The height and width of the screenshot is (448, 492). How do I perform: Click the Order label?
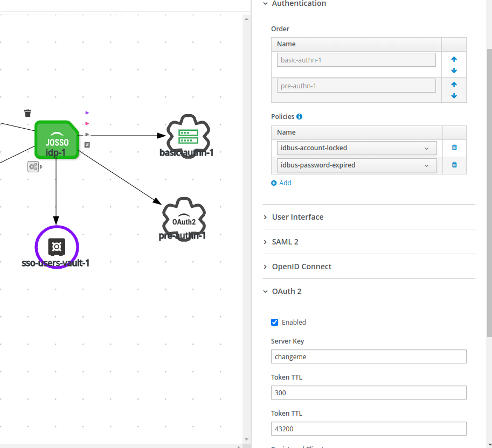280,29
